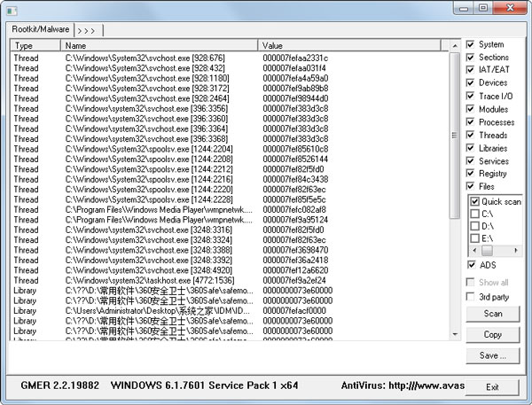532x405 pixels.
Task: Sort the list by Type column header
Action: click(35, 45)
